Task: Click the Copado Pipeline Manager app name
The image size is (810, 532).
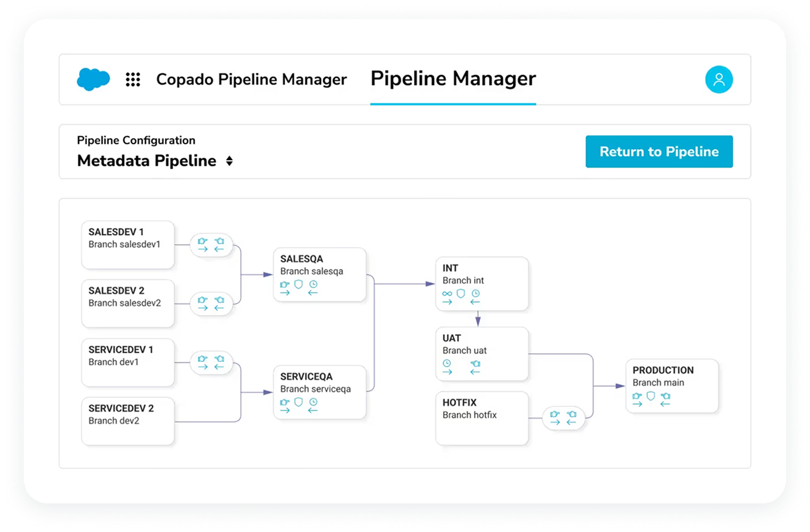Action: tap(251, 80)
